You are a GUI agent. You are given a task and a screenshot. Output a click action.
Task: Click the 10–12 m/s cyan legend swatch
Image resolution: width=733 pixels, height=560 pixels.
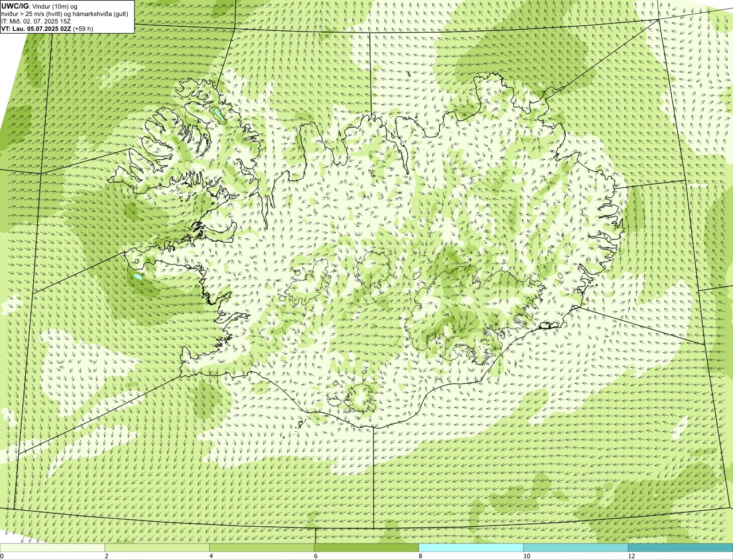click(576, 548)
